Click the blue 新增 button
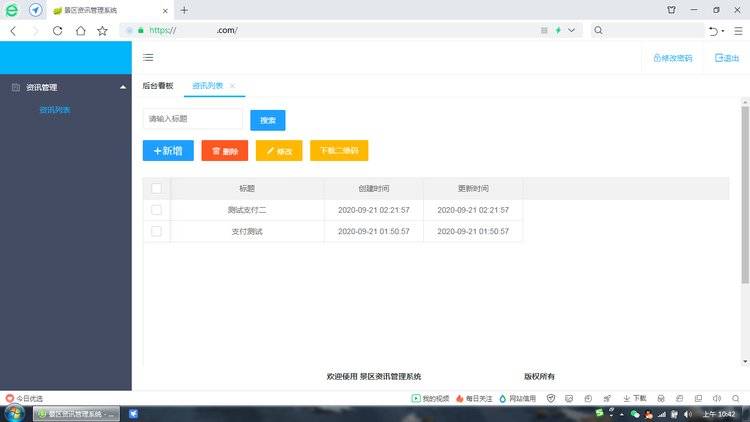 168,151
